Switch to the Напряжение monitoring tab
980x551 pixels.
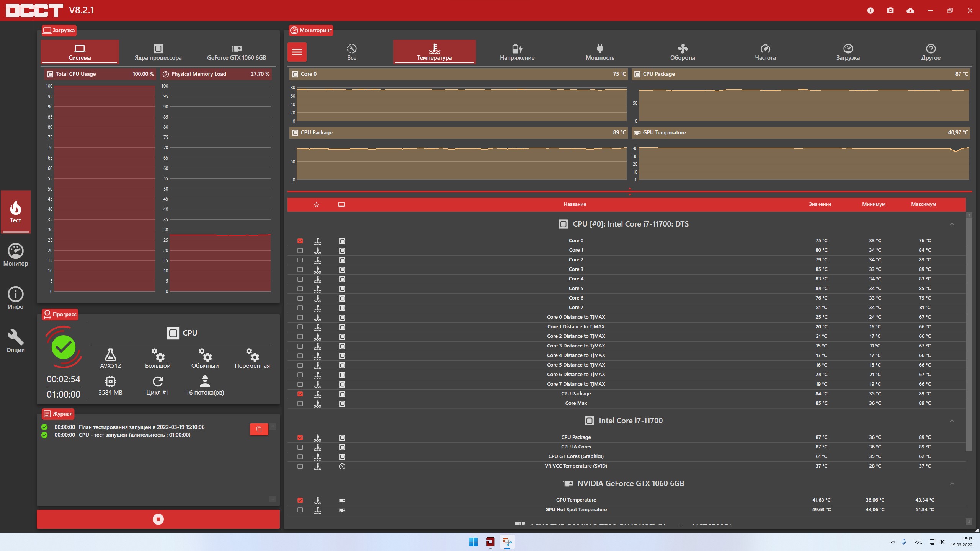click(x=517, y=52)
